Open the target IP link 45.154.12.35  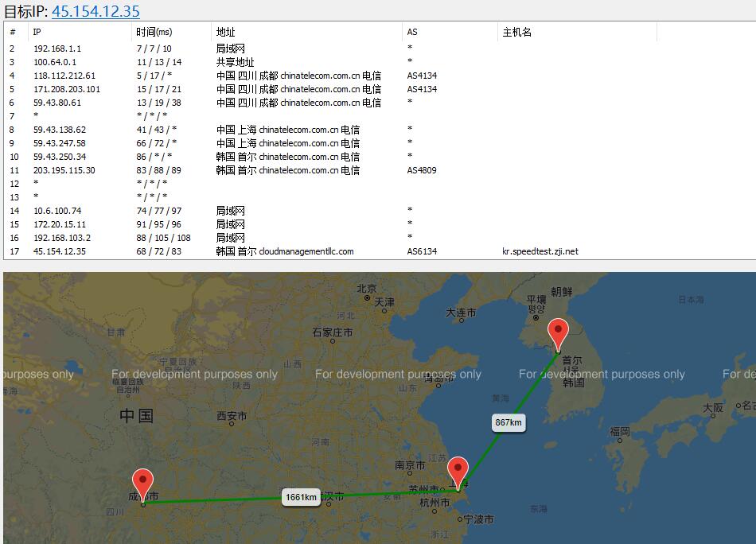click(x=95, y=10)
